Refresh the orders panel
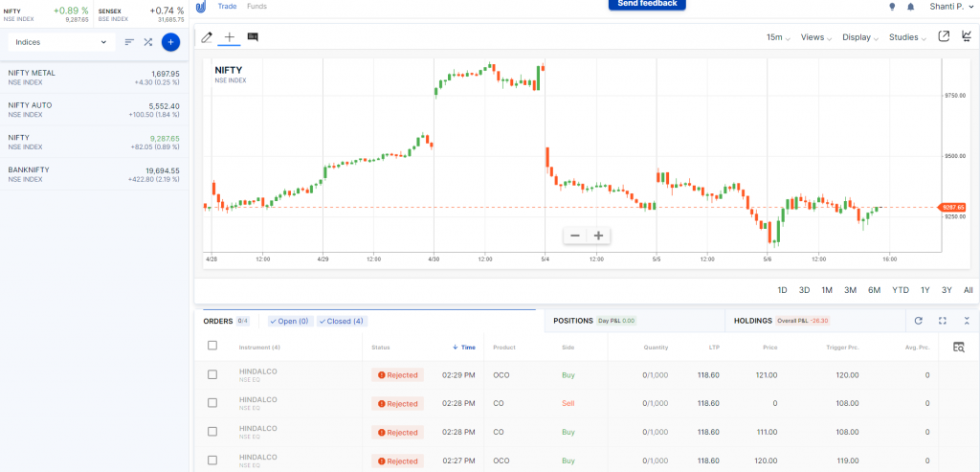Viewport: 980px width, 472px height. click(918, 321)
